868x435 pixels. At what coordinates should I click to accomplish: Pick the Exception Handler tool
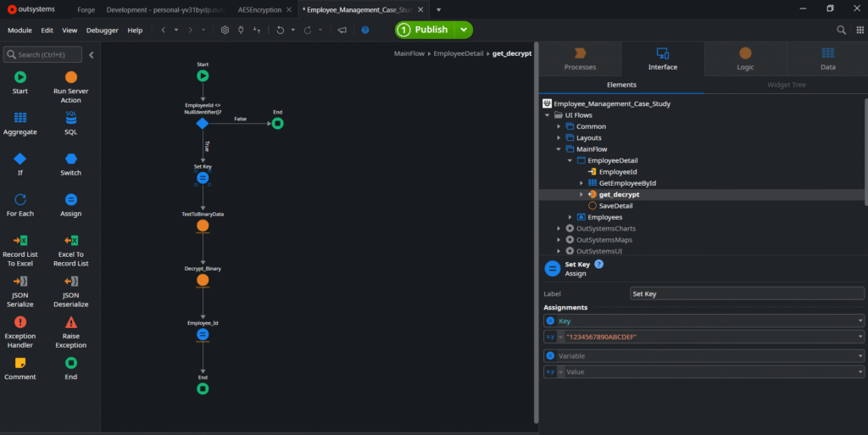click(x=20, y=332)
